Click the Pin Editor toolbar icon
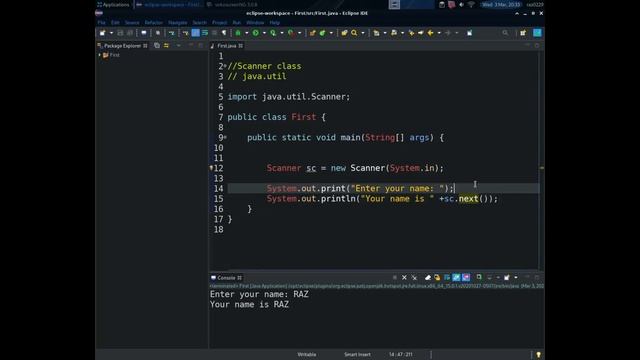This screenshot has height=360, width=640. pos(469,33)
